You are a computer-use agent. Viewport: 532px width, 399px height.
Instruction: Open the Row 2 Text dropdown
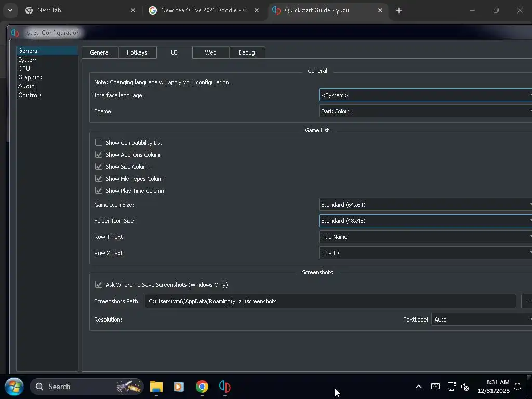click(x=425, y=253)
